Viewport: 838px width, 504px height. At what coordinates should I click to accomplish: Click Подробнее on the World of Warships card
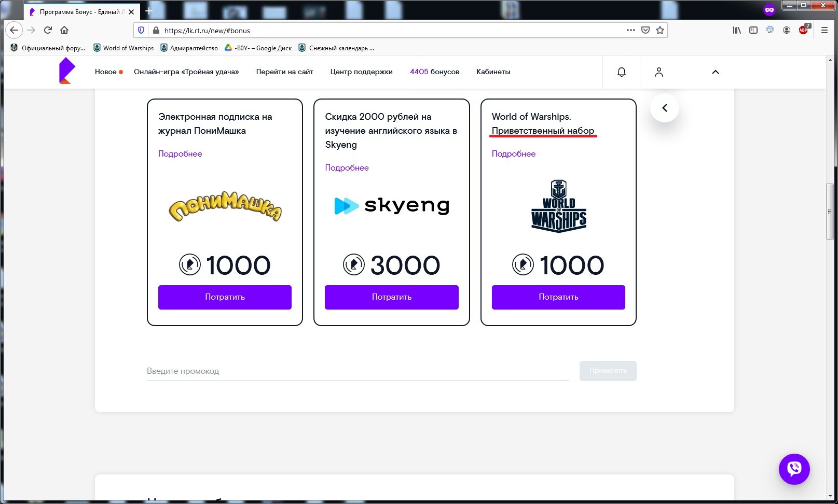513,153
